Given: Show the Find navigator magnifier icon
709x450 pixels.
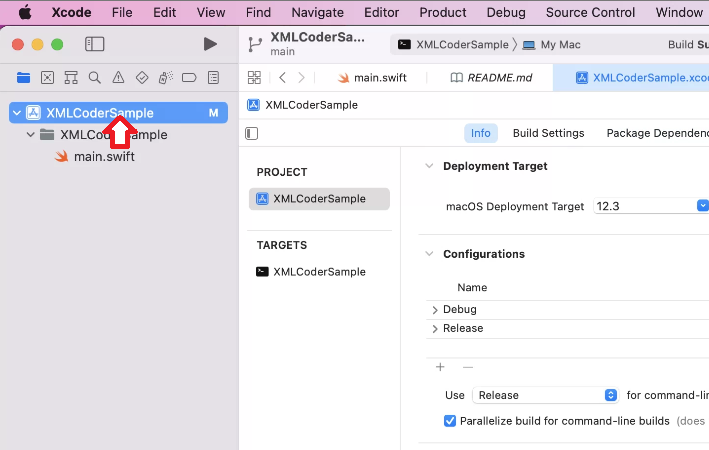Looking at the screenshot, I should [95, 77].
